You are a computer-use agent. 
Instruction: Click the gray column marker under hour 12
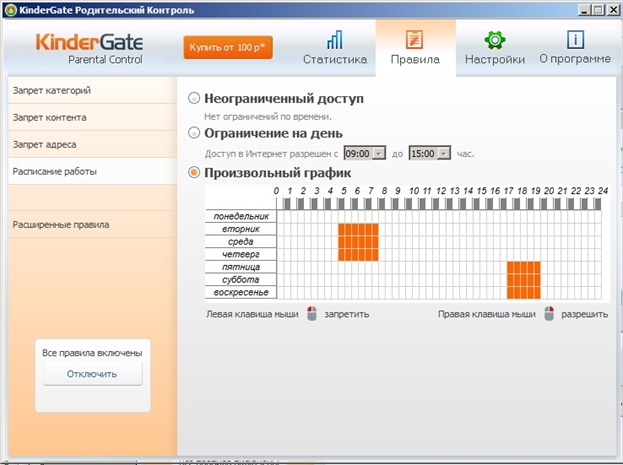tap(435, 204)
